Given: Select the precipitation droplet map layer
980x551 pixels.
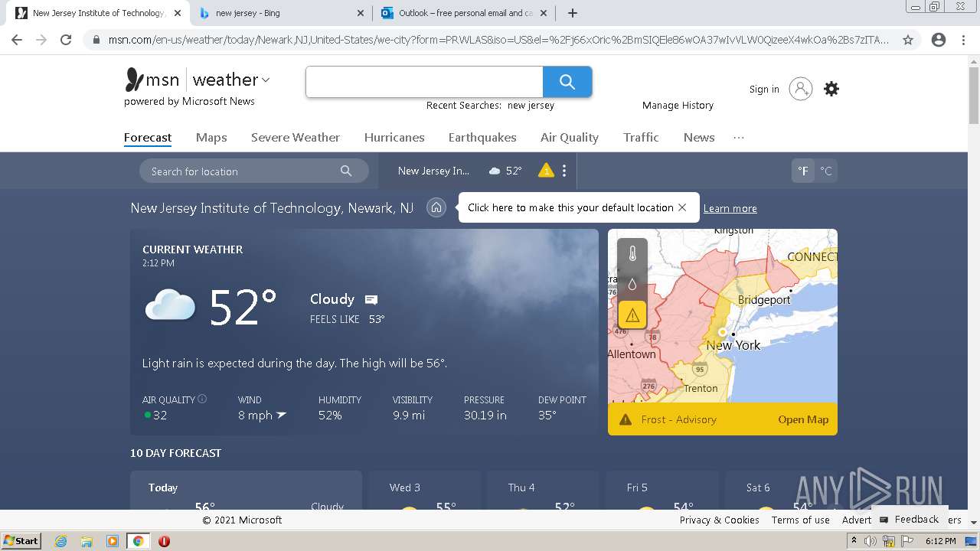Looking at the screenshot, I should (x=632, y=284).
